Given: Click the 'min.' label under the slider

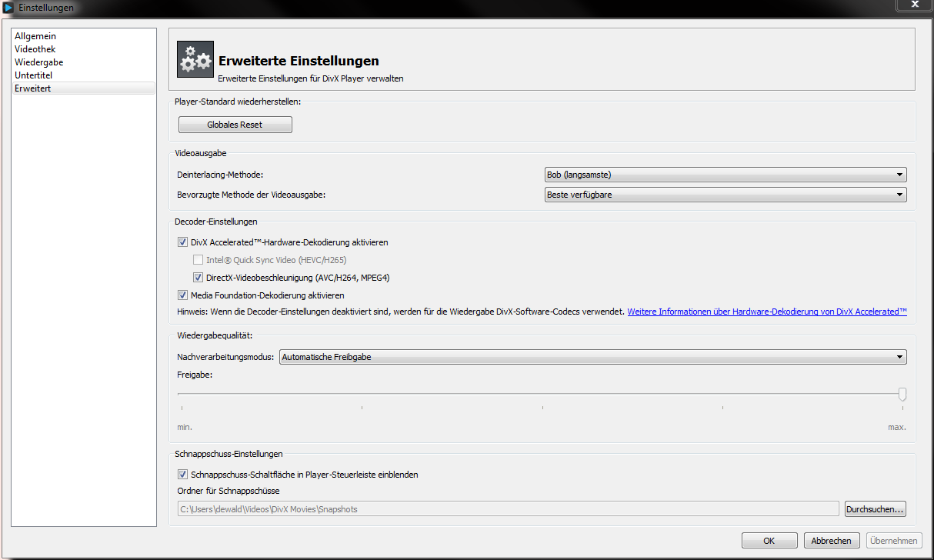Looking at the screenshot, I should pyautogui.click(x=185, y=427).
